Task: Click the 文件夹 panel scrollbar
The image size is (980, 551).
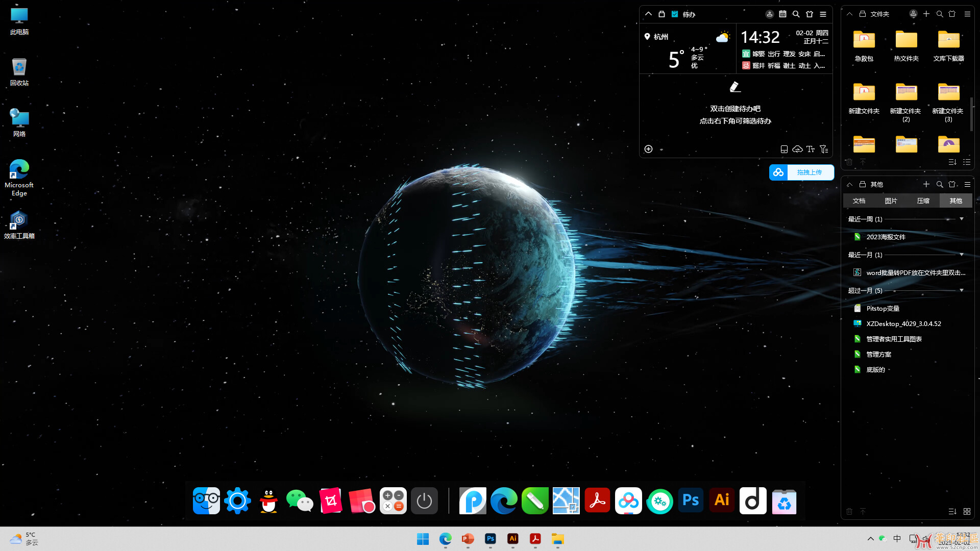Action: [972, 114]
